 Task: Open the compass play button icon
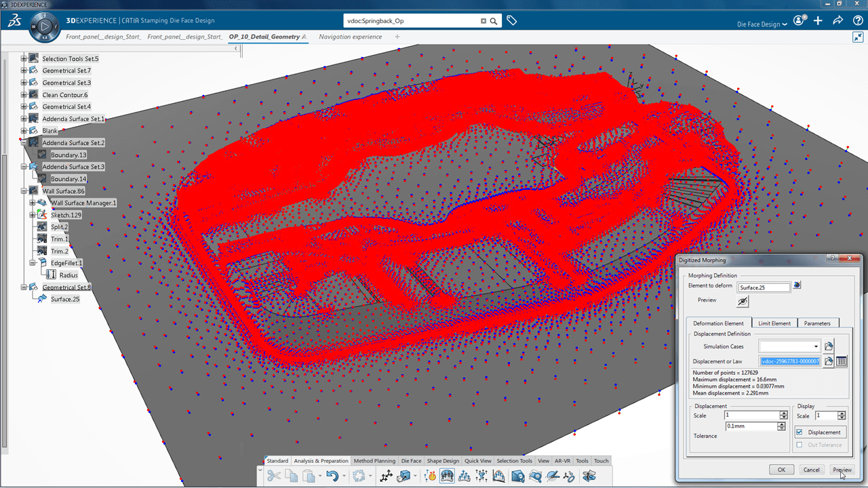pos(45,27)
